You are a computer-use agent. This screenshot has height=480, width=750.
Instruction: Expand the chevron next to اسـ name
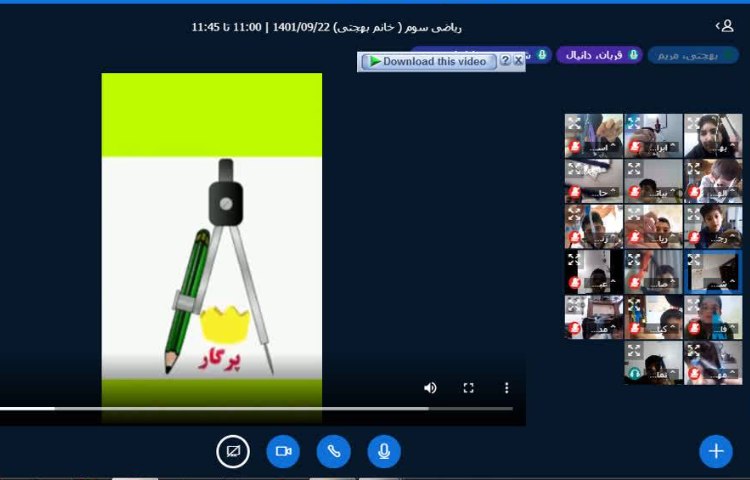coord(614,145)
